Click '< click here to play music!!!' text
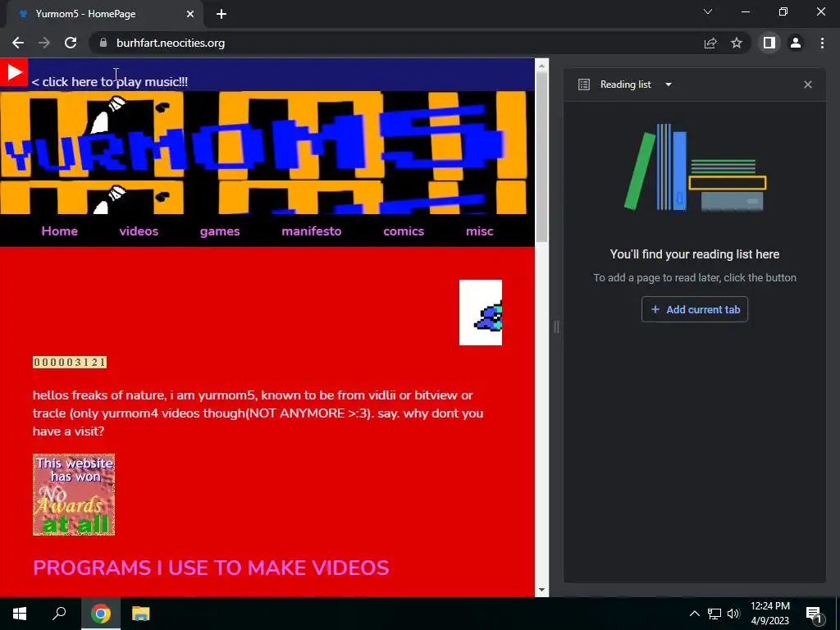The width and height of the screenshot is (840, 630). pyautogui.click(x=110, y=81)
